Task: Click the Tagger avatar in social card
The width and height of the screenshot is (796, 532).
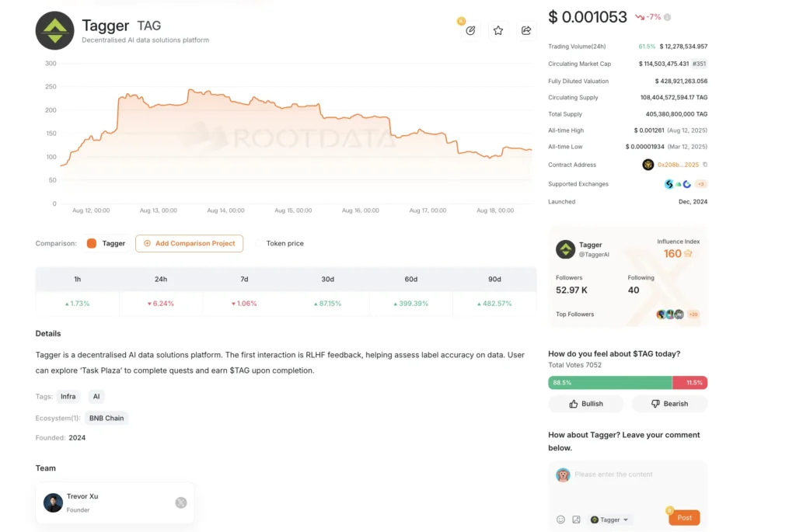Action: tap(566, 249)
